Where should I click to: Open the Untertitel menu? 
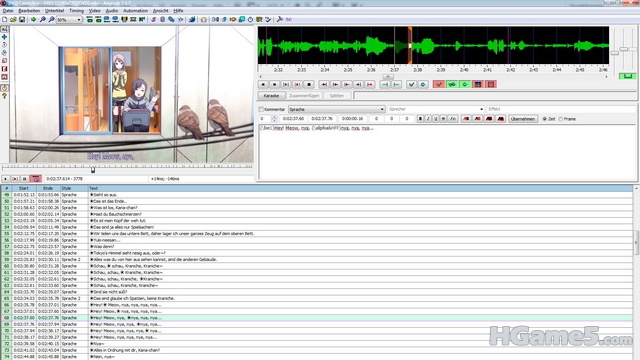[x=54, y=11]
